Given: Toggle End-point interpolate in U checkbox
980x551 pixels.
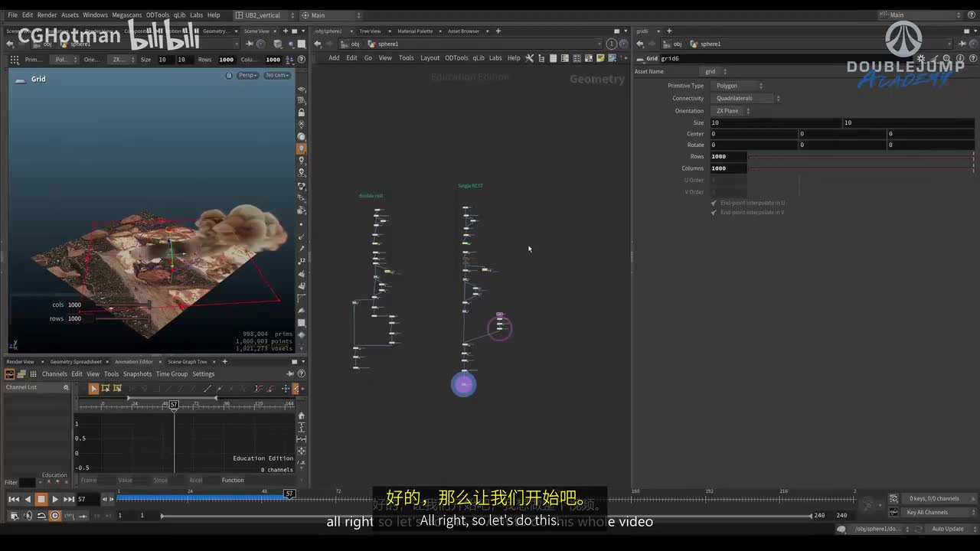Looking at the screenshot, I should 714,203.
